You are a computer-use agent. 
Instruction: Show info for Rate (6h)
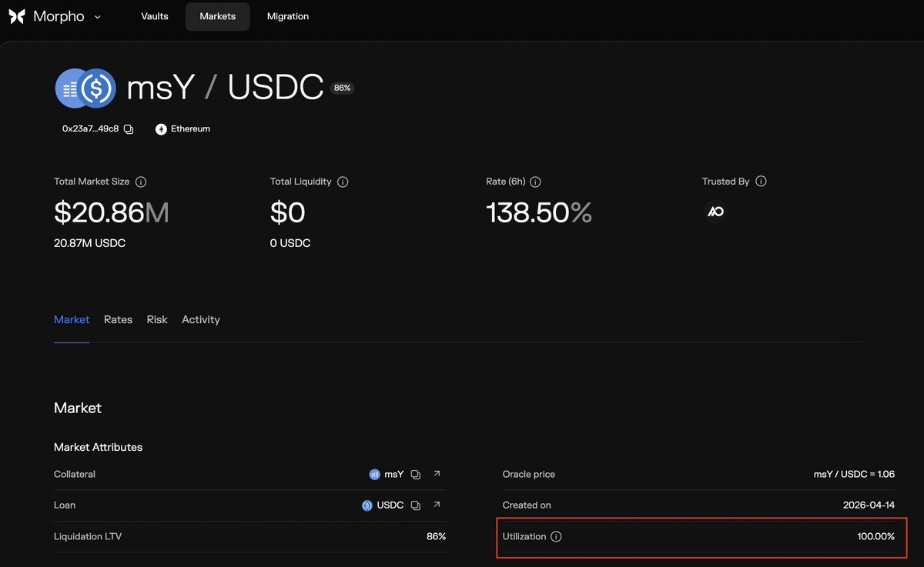point(535,182)
